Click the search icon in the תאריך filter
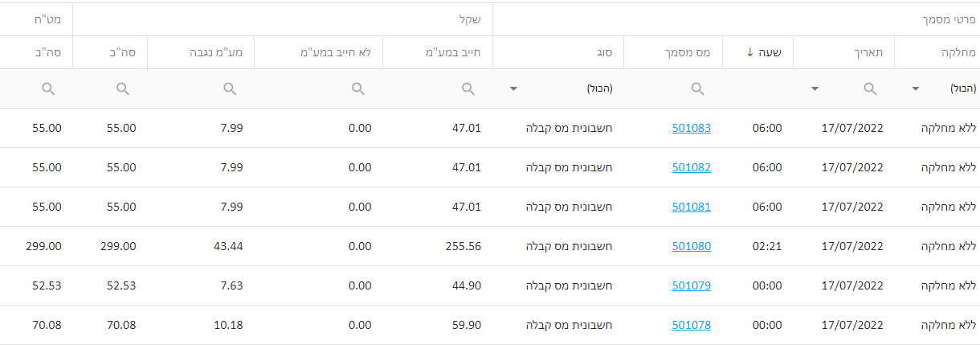This screenshot has width=980, height=345. (870, 88)
